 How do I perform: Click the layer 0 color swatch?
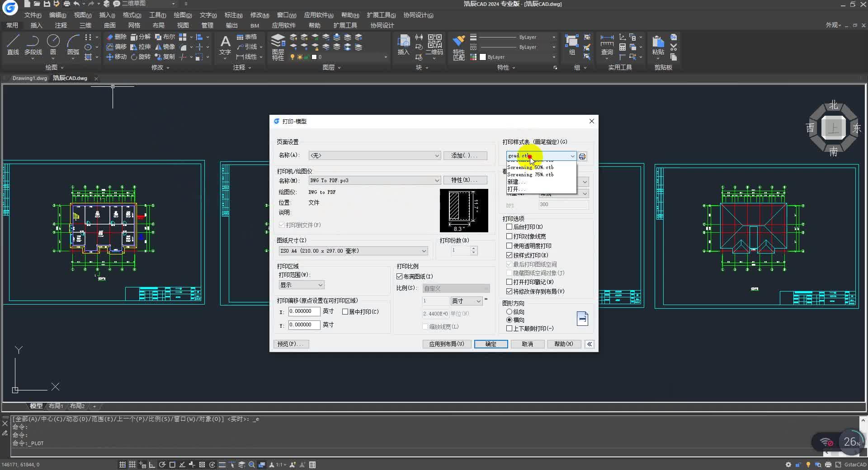click(314, 57)
